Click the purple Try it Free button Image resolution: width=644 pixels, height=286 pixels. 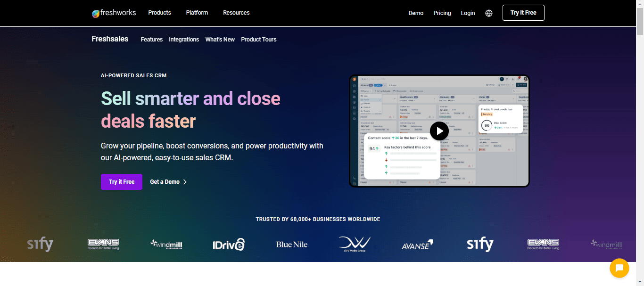[x=122, y=182]
